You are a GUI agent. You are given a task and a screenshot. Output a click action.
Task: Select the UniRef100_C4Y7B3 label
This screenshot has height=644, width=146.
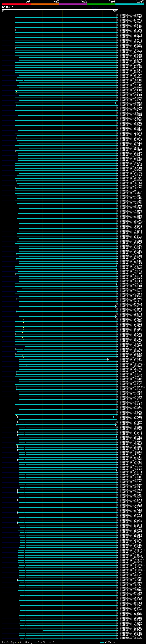point(131,580)
